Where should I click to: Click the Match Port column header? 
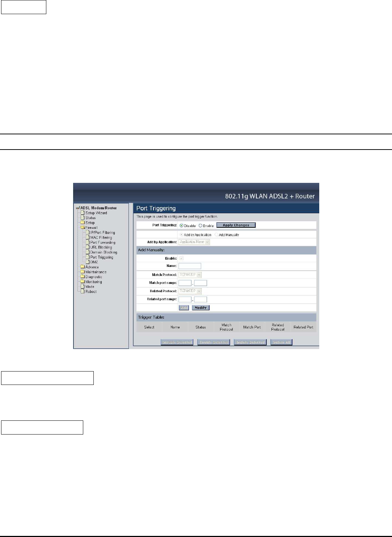tap(252, 327)
